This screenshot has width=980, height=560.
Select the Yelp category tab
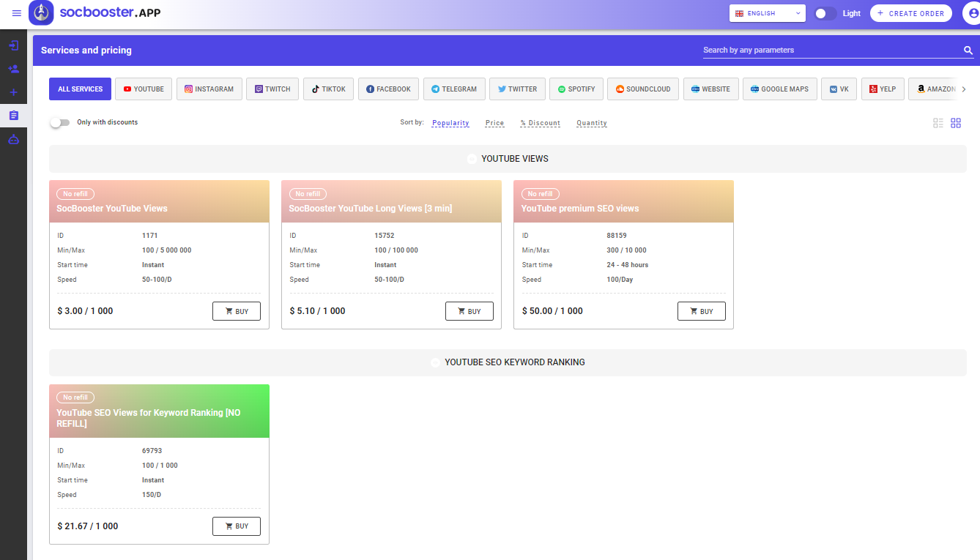(x=883, y=89)
